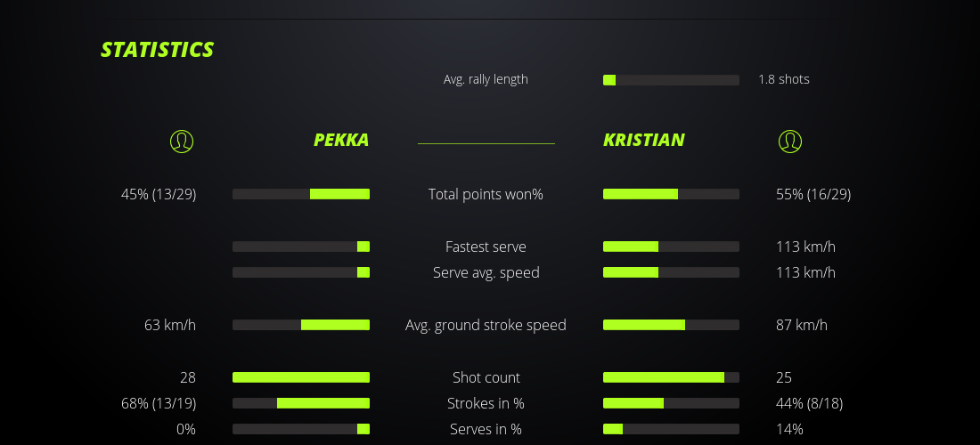Click Pekka's 68% (13/19) strokes value
Screen dimensions: 980x445
(159, 403)
